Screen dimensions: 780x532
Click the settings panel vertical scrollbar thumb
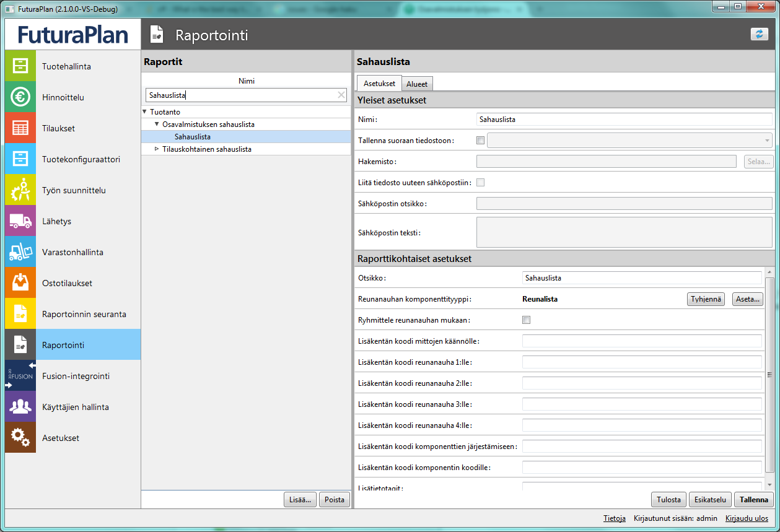769,375
